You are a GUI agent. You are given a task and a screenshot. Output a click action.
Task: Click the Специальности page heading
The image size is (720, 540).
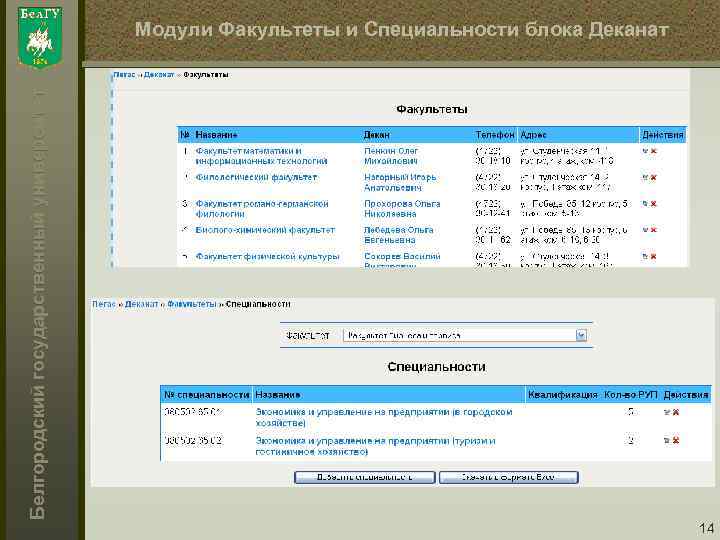436,367
